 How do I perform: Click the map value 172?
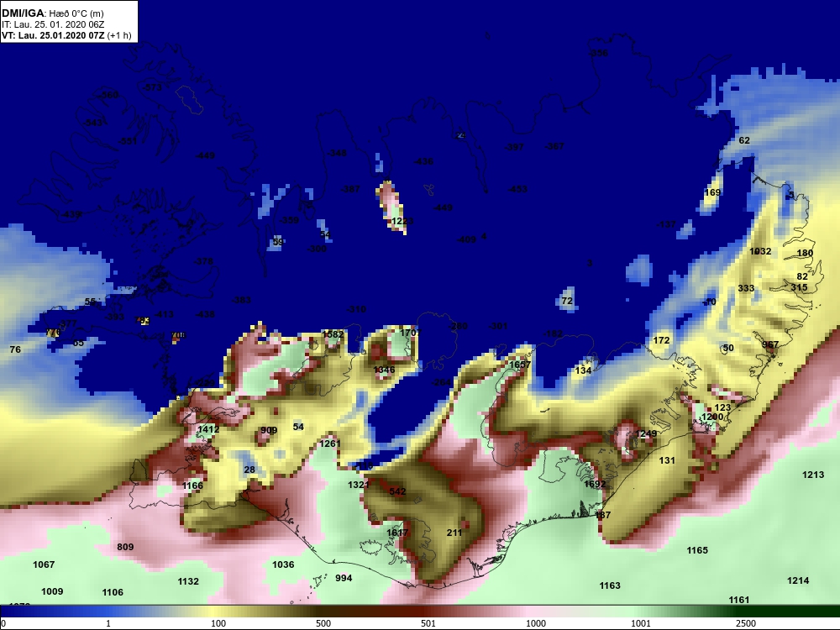pyautogui.click(x=662, y=340)
